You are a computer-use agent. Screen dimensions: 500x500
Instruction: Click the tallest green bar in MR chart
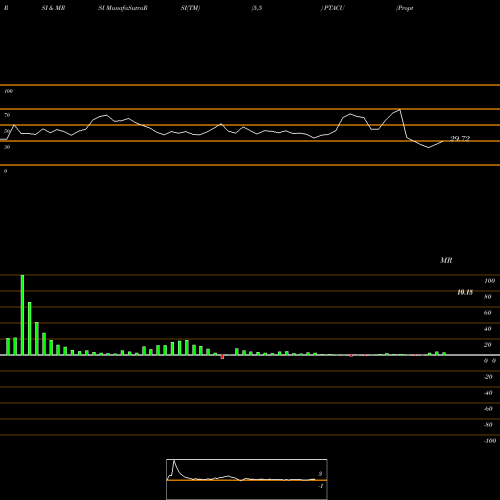[x=22, y=315]
